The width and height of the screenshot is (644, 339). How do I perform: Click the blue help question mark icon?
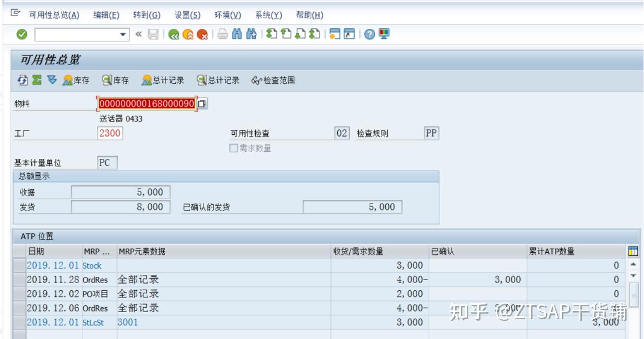point(370,33)
